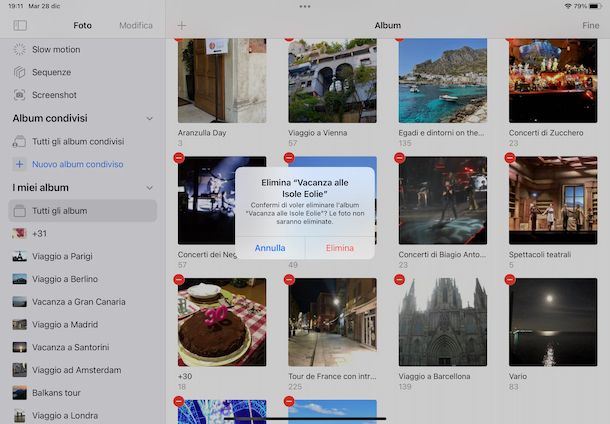Rename album label Aranzulla Day

click(x=202, y=133)
